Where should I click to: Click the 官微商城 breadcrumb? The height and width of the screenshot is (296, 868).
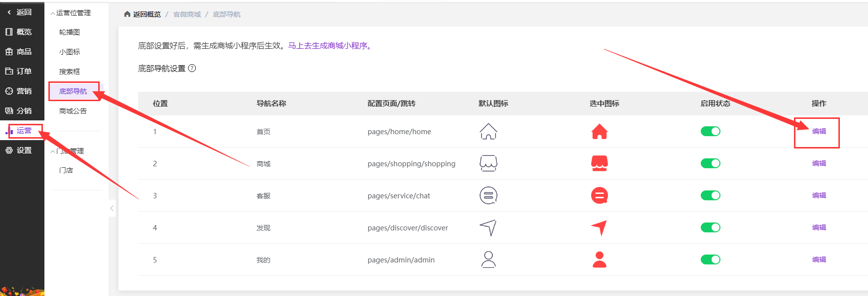coord(187,14)
